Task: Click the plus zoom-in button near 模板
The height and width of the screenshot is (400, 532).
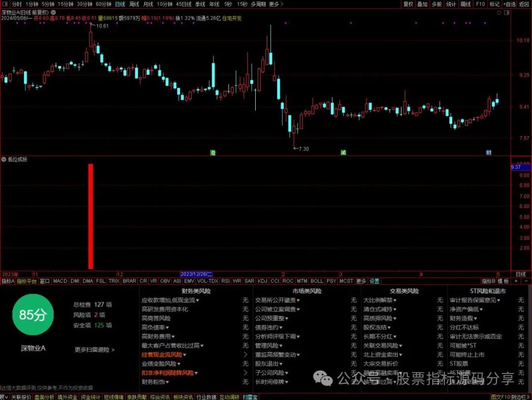Action: 516,281
